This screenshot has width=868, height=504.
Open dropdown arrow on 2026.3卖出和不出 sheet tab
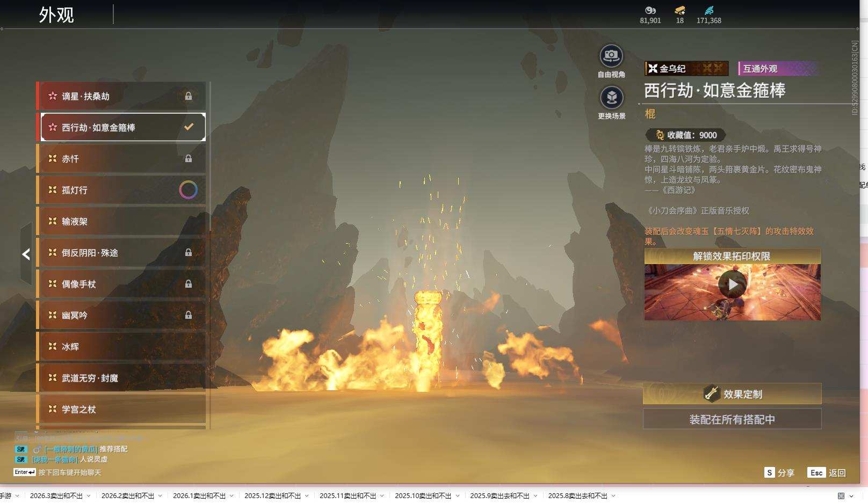[89, 496]
